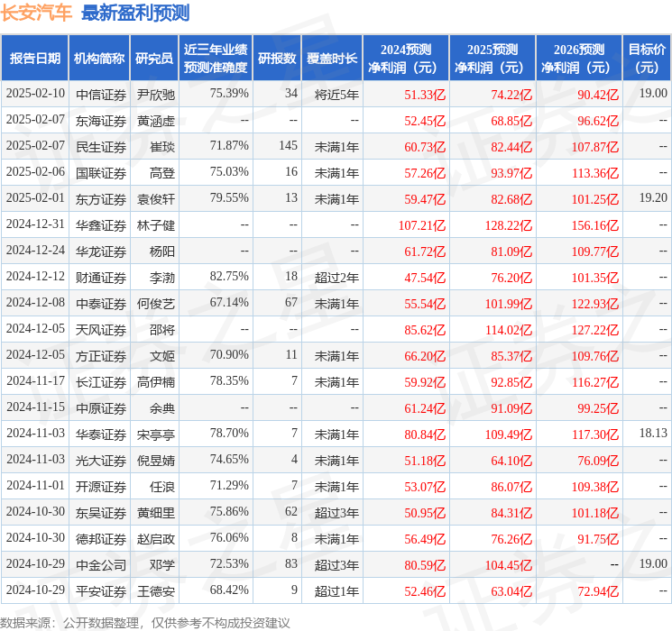Select the 东海证券 cell

click(101, 121)
